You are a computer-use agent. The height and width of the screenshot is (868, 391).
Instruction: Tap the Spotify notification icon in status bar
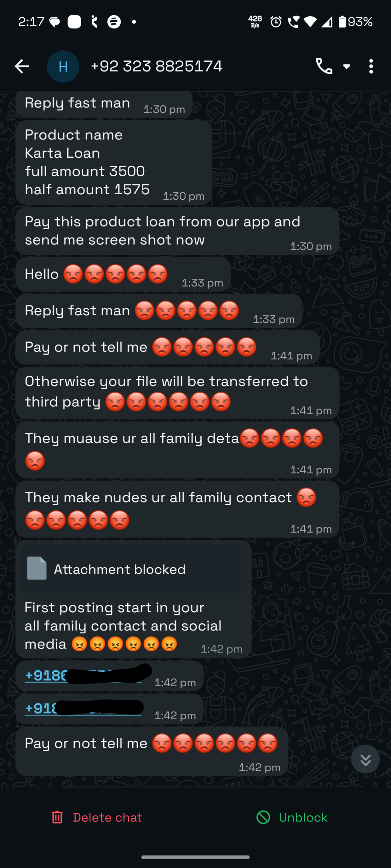coord(114,22)
